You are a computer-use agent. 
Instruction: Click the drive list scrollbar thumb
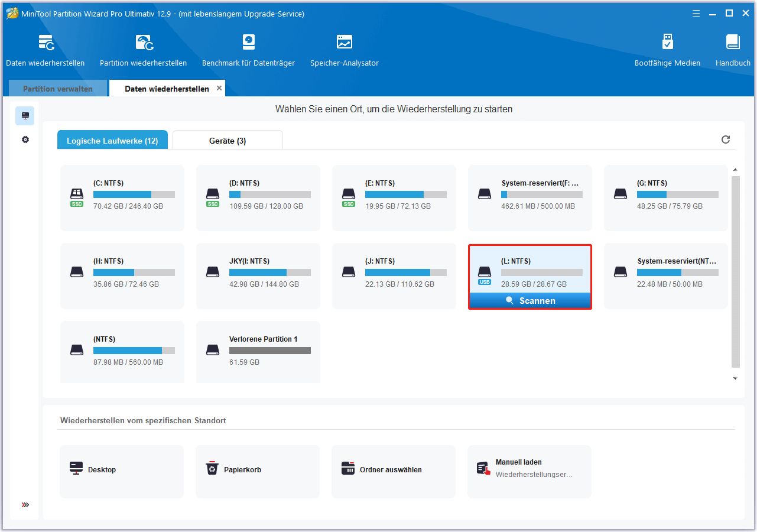tap(735, 272)
